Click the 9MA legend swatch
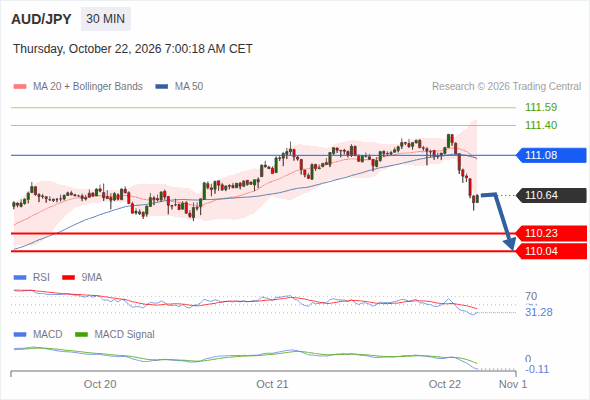 (x=68, y=278)
